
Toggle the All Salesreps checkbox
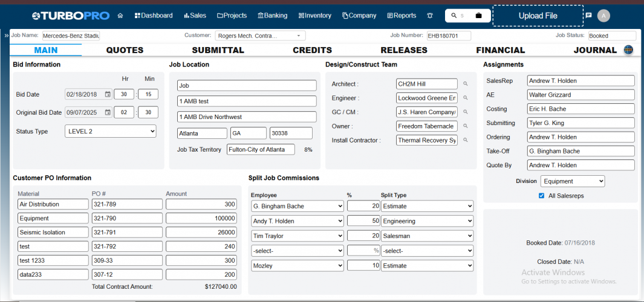pyautogui.click(x=541, y=196)
